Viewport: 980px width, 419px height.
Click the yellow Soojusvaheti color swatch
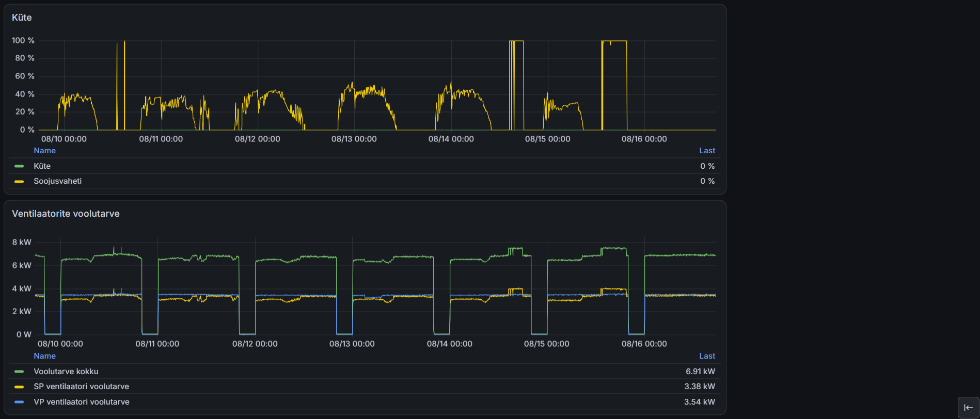(x=19, y=181)
